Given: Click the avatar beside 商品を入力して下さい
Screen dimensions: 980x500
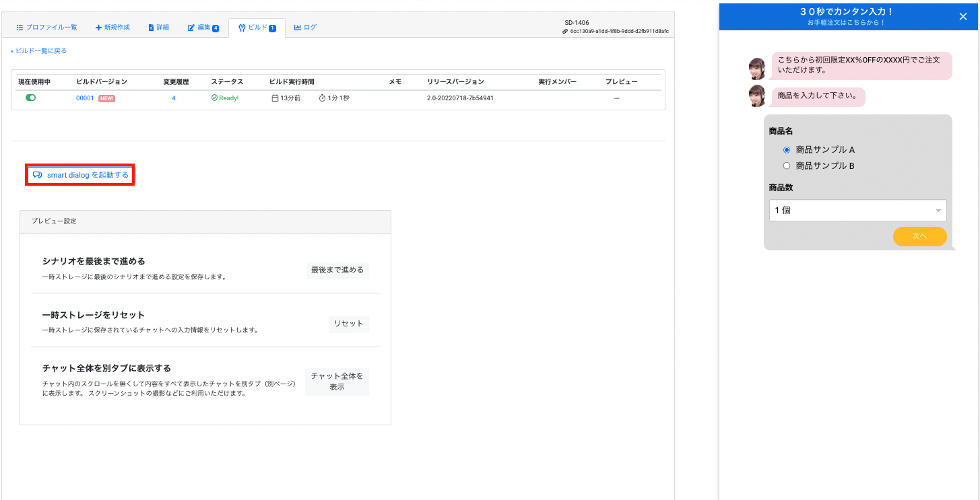Looking at the screenshot, I should tap(758, 96).
